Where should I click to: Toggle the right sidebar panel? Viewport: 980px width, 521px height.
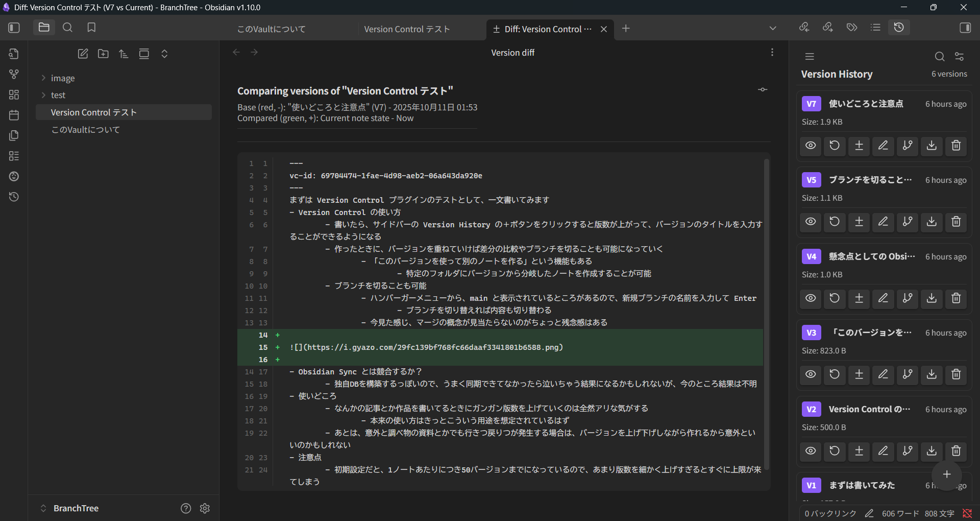click(x=965, y=28)
